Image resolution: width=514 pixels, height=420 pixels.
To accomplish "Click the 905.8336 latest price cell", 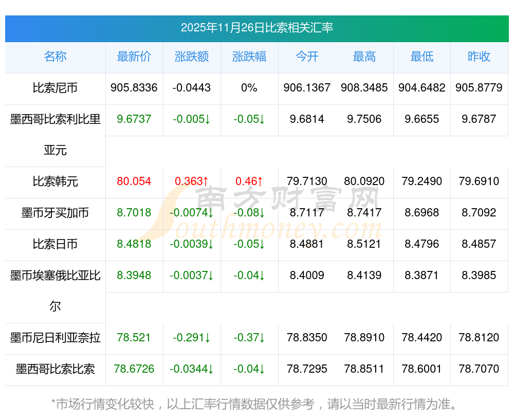I will coord(134,88).
